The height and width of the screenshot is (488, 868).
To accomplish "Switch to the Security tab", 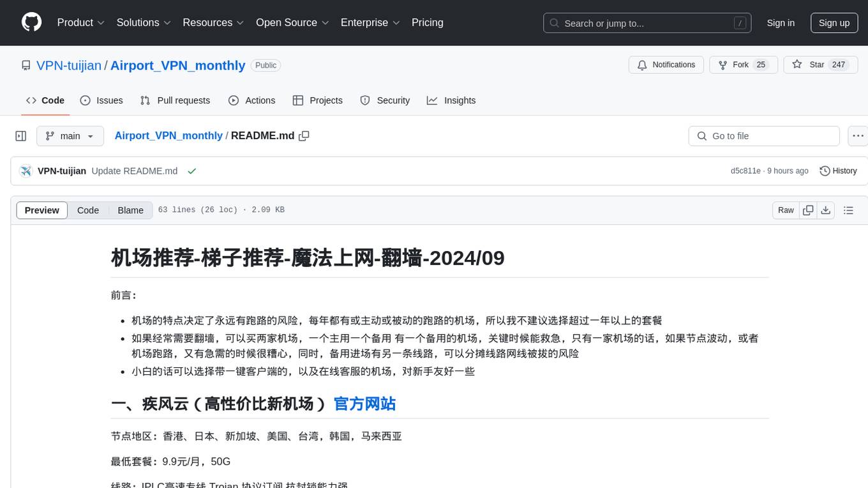I will tap(385, 100).
